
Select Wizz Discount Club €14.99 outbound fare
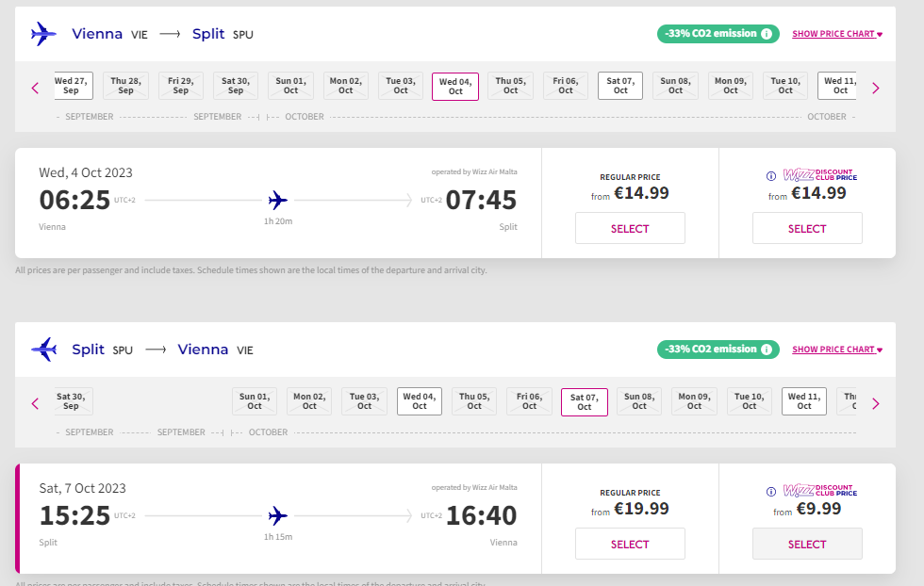(x=807, y=228)
